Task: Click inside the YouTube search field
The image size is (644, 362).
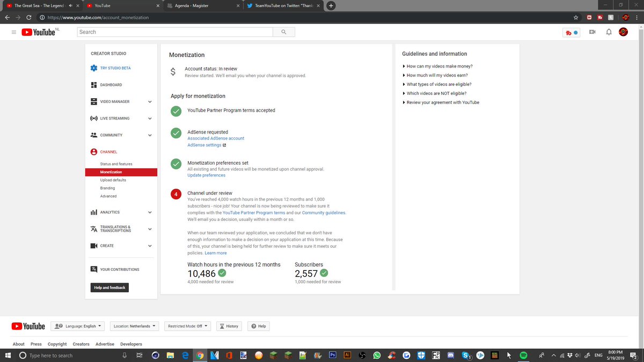Action: [175, 32]
